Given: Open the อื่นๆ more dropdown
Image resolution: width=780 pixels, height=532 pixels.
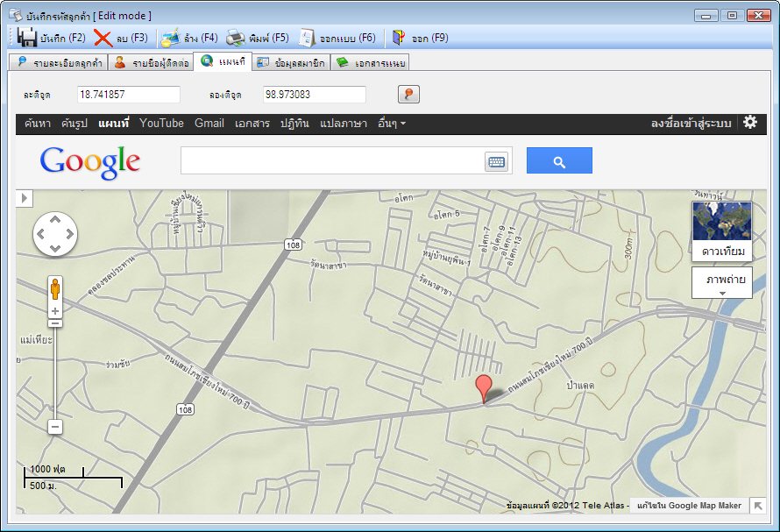Looking at the screenshot, I should tap(392, 124).
